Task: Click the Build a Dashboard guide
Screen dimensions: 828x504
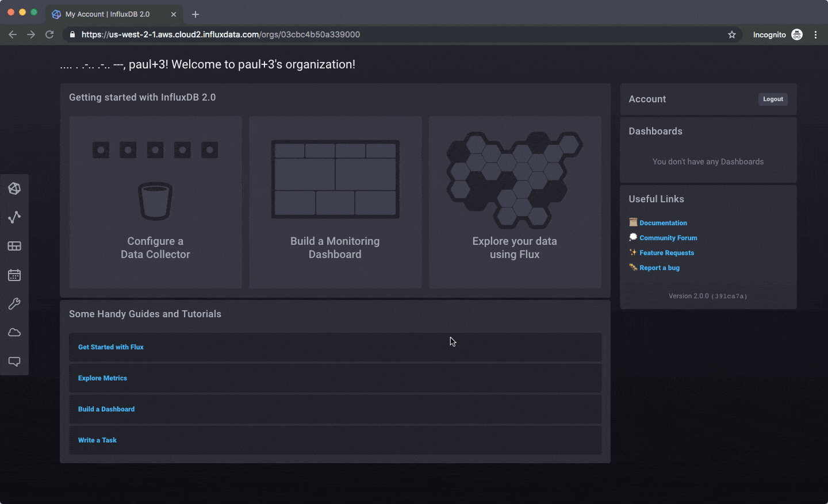Action: pos(106,409)
